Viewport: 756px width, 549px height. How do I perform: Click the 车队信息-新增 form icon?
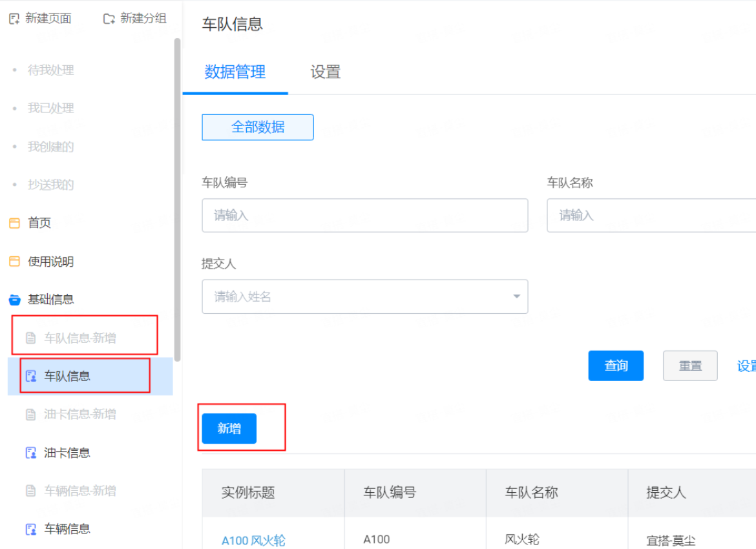point(31,338)
